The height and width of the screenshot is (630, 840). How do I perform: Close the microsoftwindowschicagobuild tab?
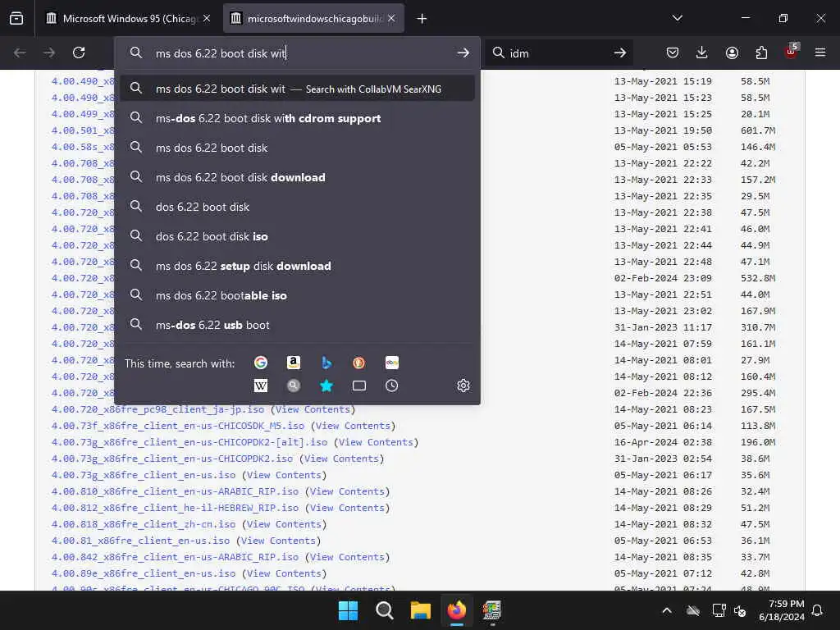(x=391, y=18)
